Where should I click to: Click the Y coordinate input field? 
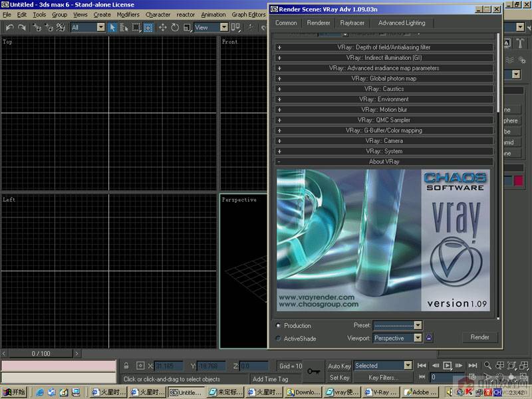[x=211, y=366]
